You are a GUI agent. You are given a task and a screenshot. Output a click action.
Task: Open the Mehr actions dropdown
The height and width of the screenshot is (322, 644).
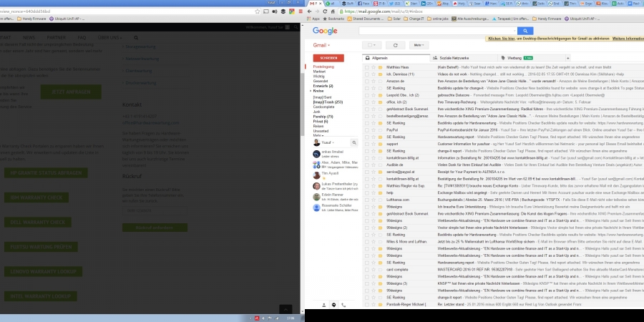[419, 45]
